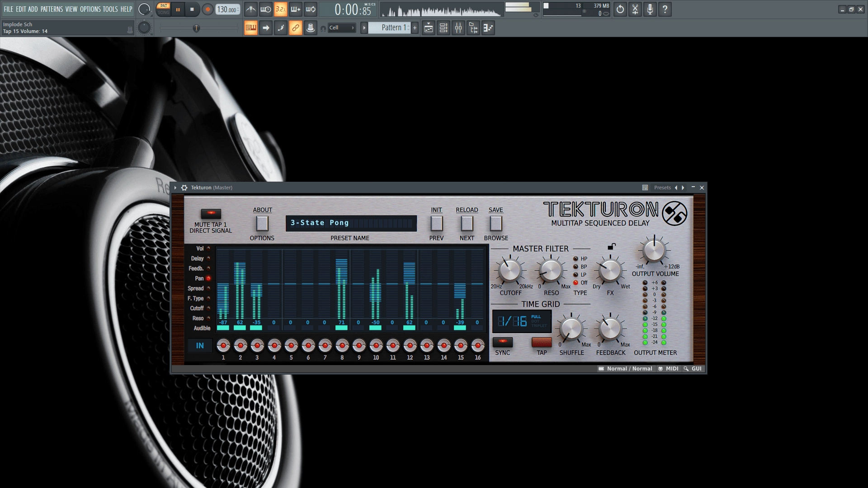The image size is (868, 488).
Task: Open Tekturon plugin options gear icon
Action: point(184,188)
